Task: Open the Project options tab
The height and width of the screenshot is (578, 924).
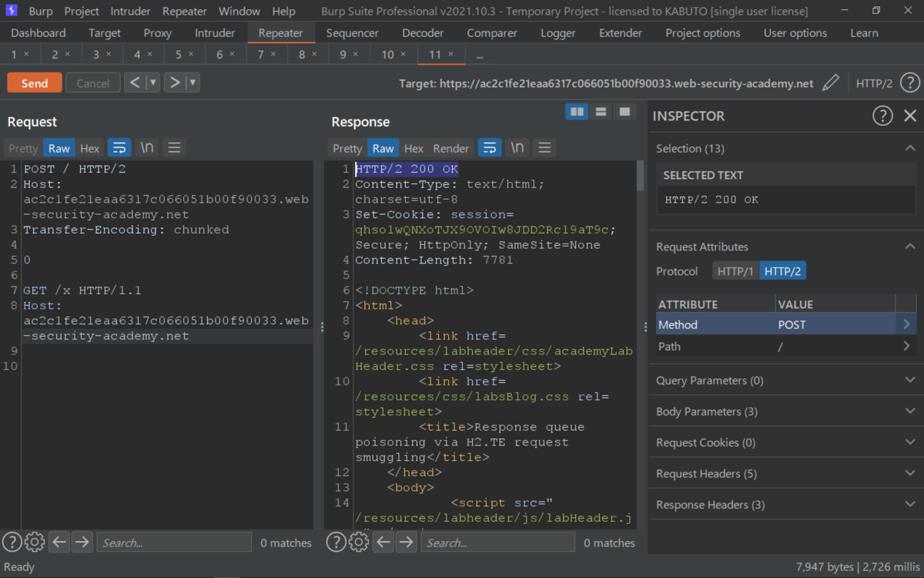Action: 703,33
